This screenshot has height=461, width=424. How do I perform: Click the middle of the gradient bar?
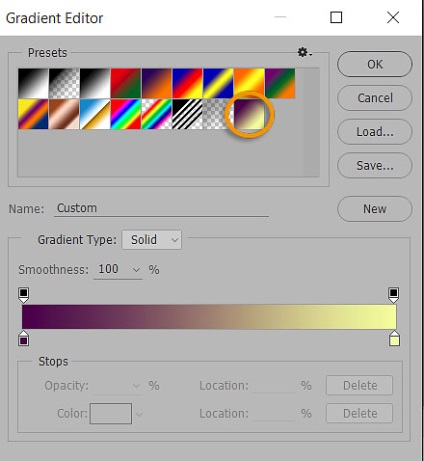209,317
